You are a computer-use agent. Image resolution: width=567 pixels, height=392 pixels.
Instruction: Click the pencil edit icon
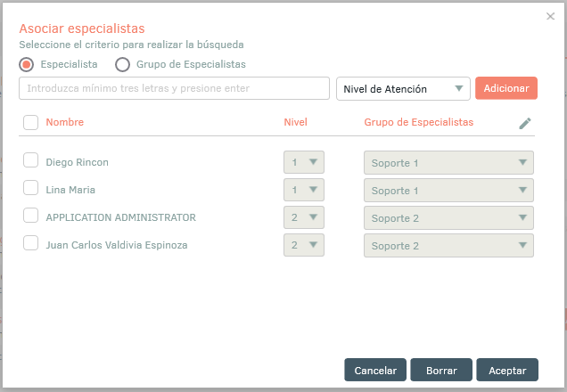pyautogui.click(x=525, y=123)
